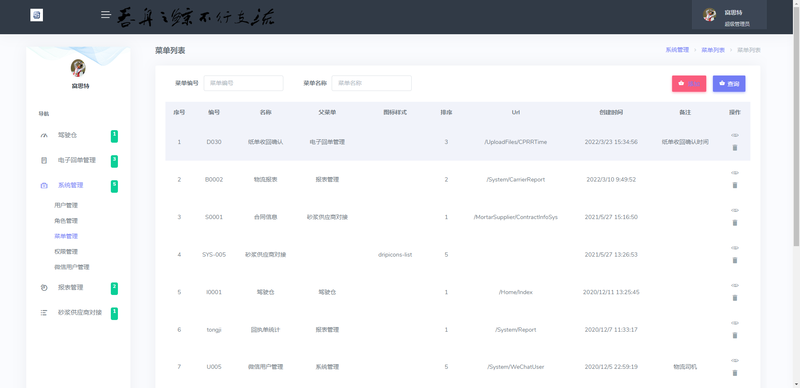800x388 pixels.
Task: Toggle the hamburger sidebar menu icon
Action: (x=106, y=15)
